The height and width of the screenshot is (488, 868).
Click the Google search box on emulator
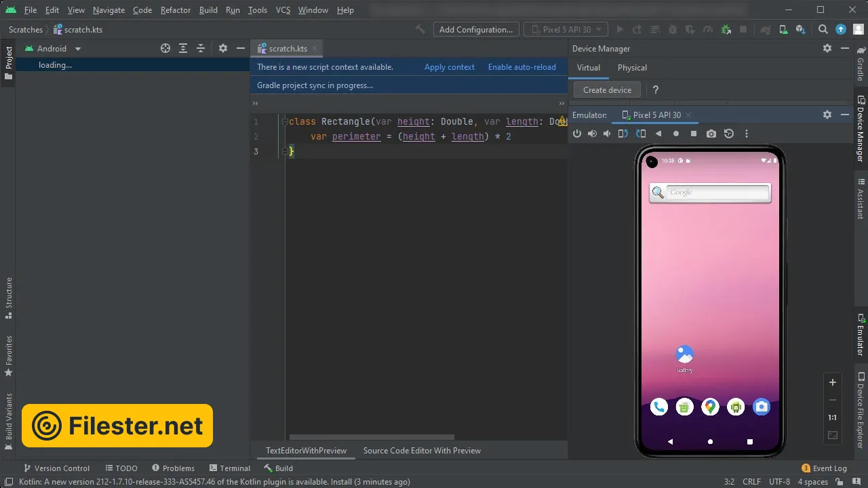click(717, 192)
